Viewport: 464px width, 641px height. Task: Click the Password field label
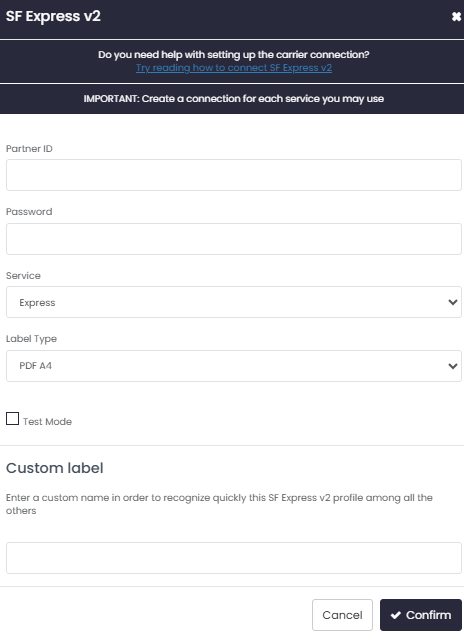click(29, 212)
